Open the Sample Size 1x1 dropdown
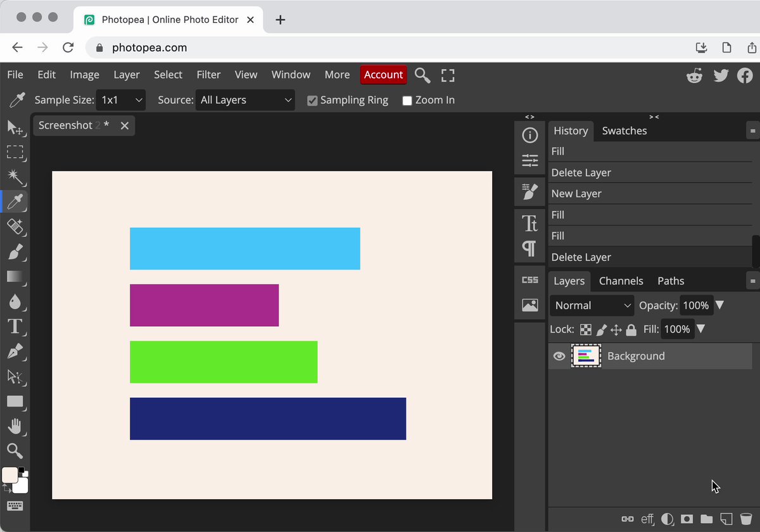This screenshot has width=760, height=532. pyautogui.click(x=121, y=100)
